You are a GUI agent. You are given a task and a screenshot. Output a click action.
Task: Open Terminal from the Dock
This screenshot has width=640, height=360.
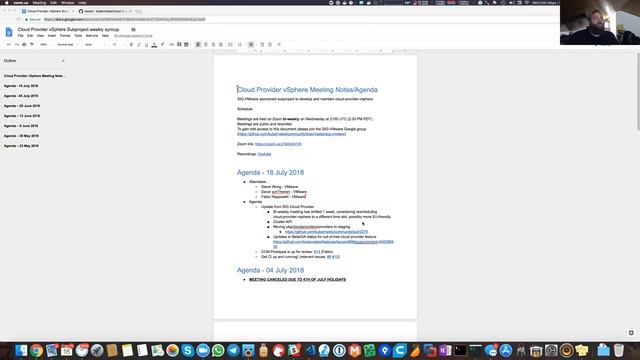click(460, 350)
